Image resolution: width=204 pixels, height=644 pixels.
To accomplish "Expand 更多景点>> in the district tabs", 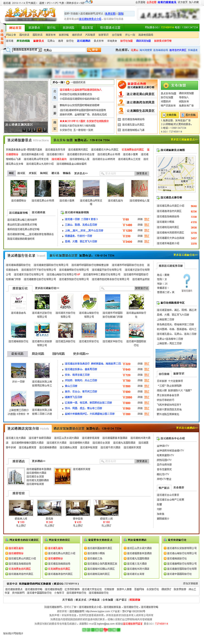I will point(81,173).
